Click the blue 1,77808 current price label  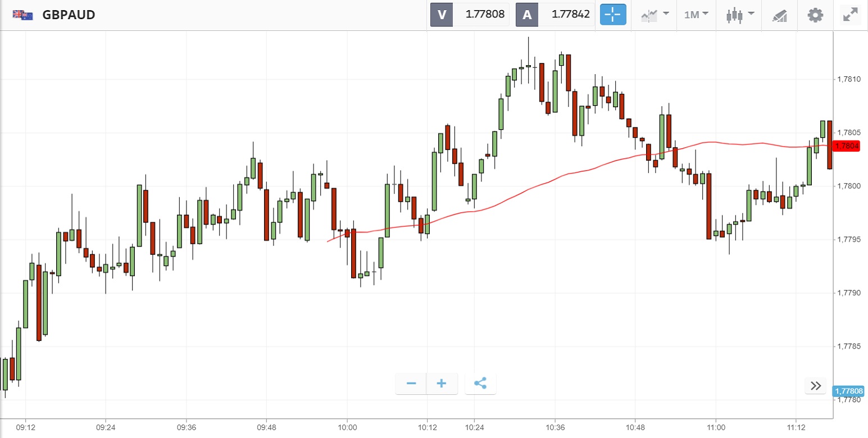[x=848, y=391]
